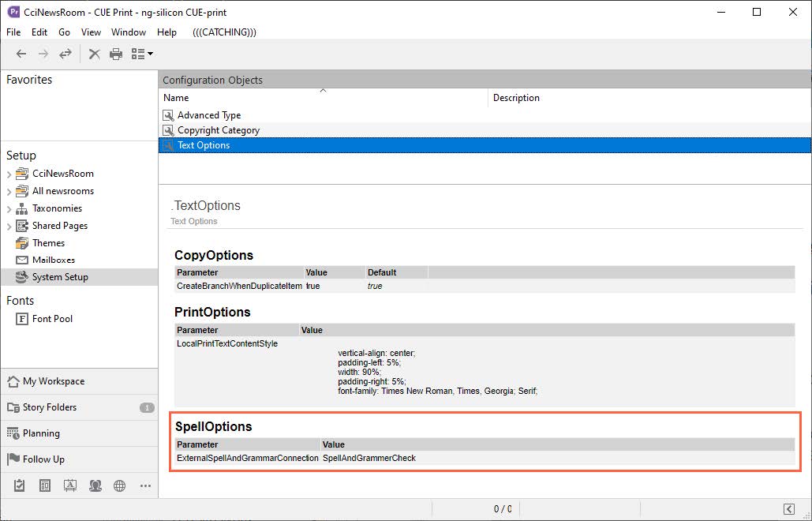Click the page layout icon in bottom bar
Screen dimensions: 812x521
tap(45, 485)
